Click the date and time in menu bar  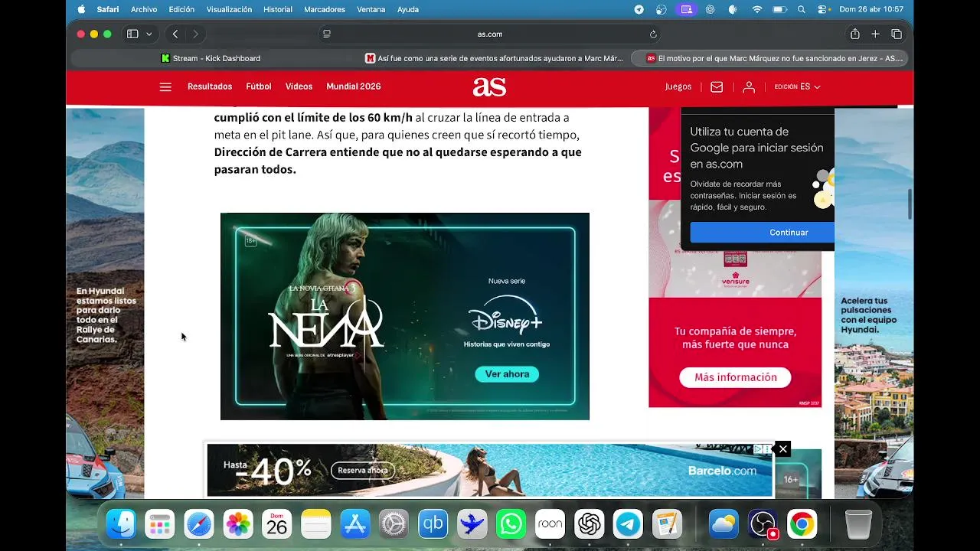click(871, 9)
